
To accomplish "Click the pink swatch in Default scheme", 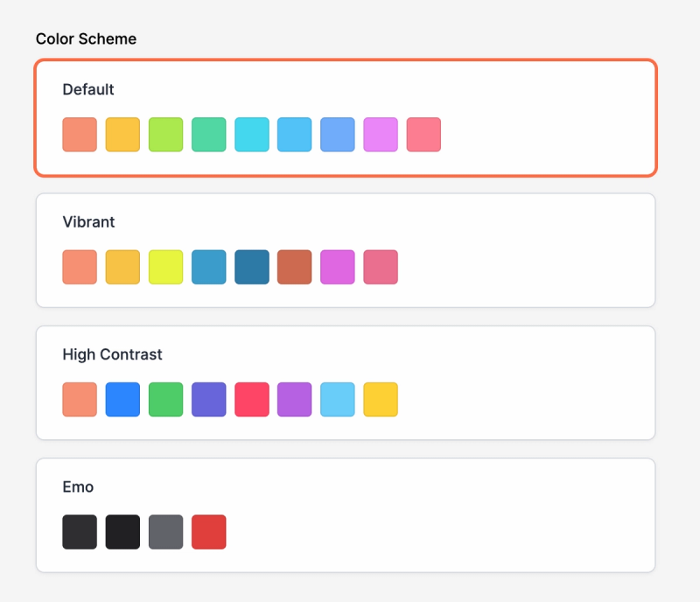I will pyautogui.click(x=423, y=135).
